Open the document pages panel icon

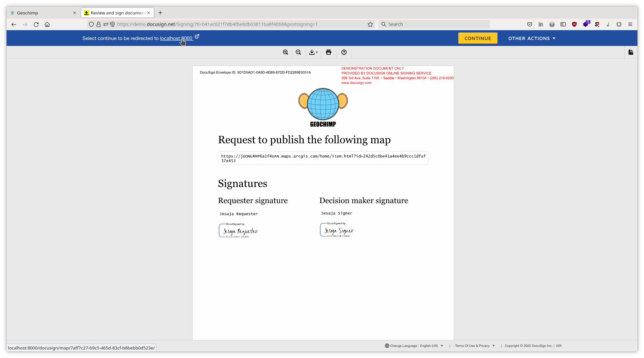tap(631, 52)
